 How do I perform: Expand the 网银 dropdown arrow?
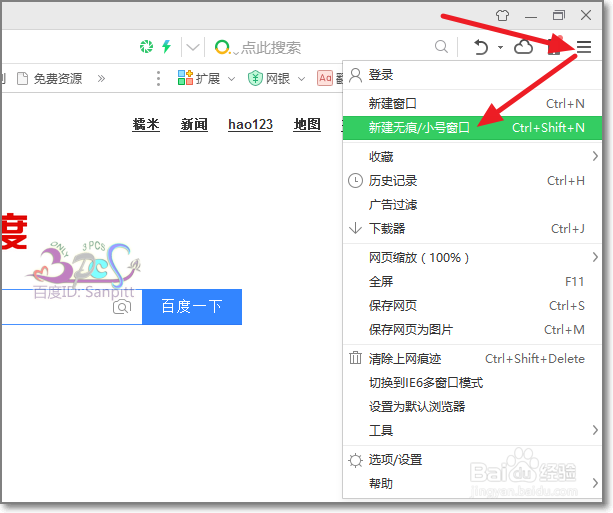pyautogui.click(x=301, y=79)
